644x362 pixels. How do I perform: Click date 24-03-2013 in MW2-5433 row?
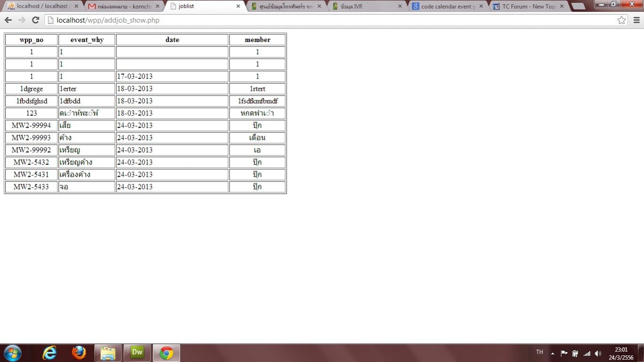pyautogui.click(x=172, y=187)
